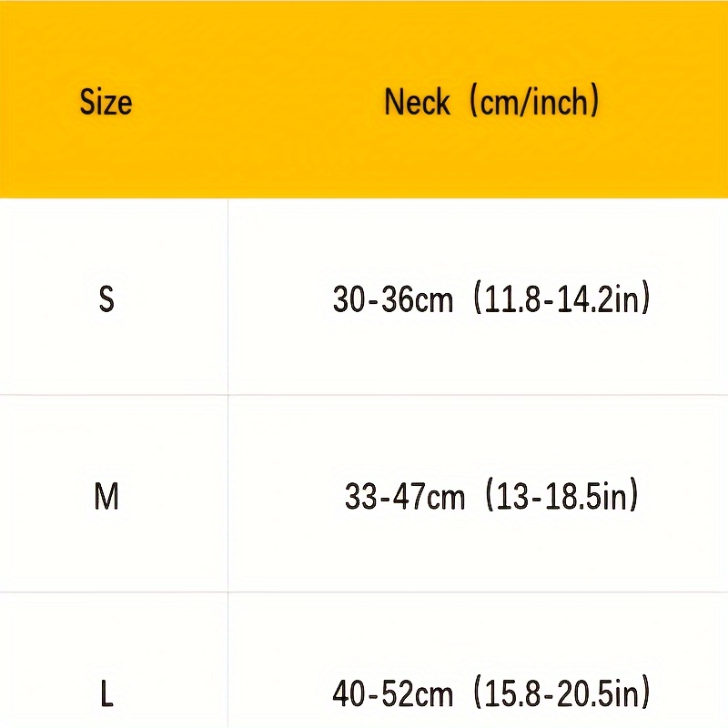
Task: Select the M size cell
Action: click(106, 497)
